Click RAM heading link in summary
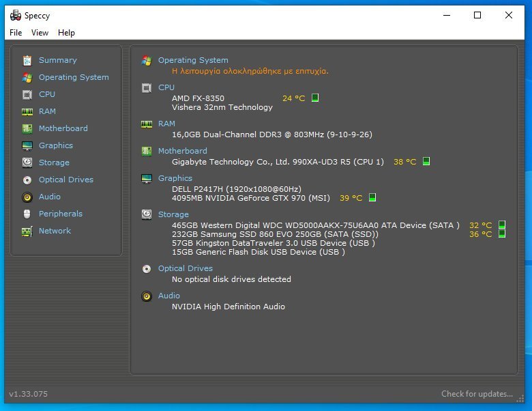The width and height of the screenshot is (532, 411). [x=166, y=124]
